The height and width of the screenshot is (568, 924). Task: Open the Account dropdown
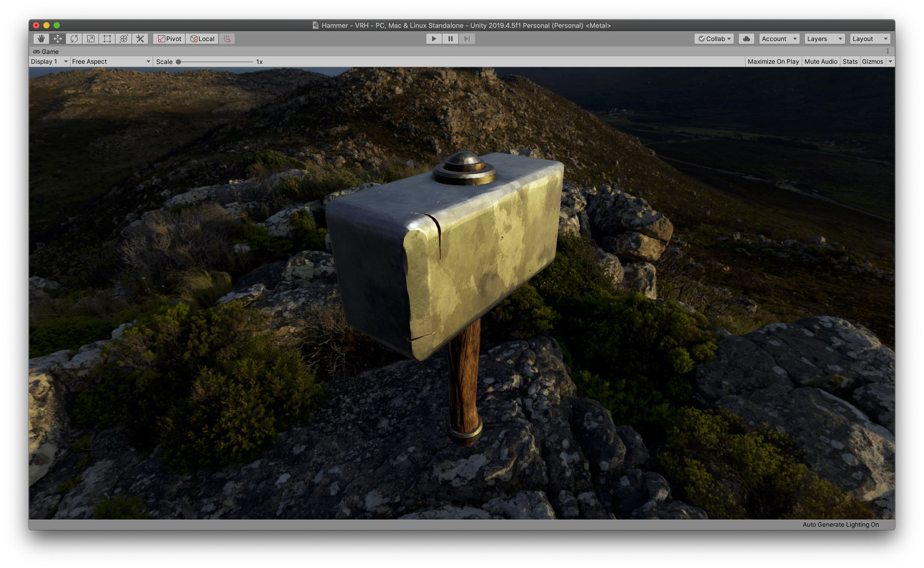point(779,39)
